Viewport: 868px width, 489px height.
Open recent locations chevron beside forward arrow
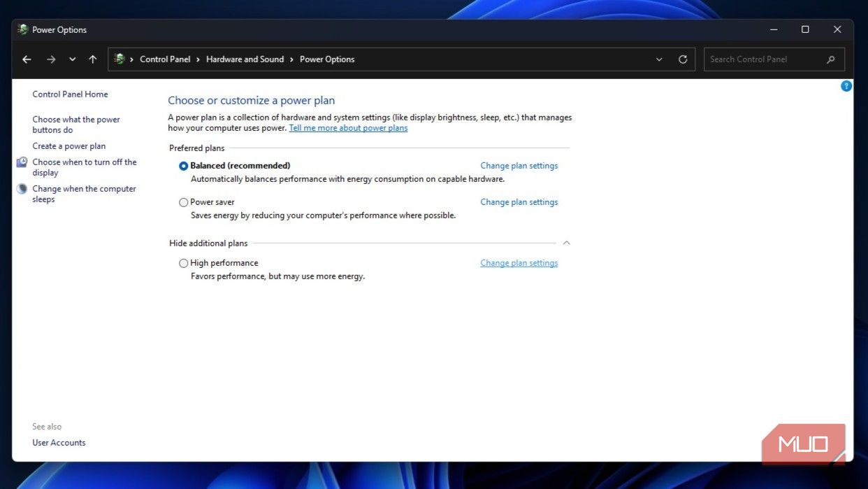pyautogui.click(x=72, y=59)
